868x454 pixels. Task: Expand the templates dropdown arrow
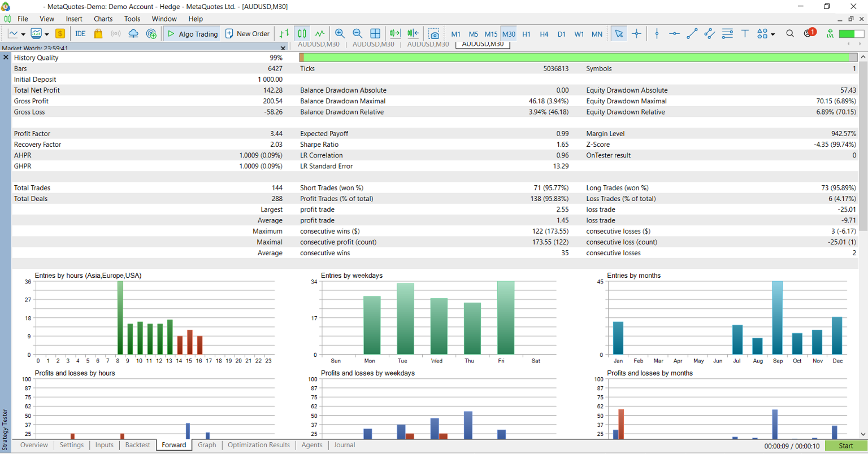click(x=47, y=34)
